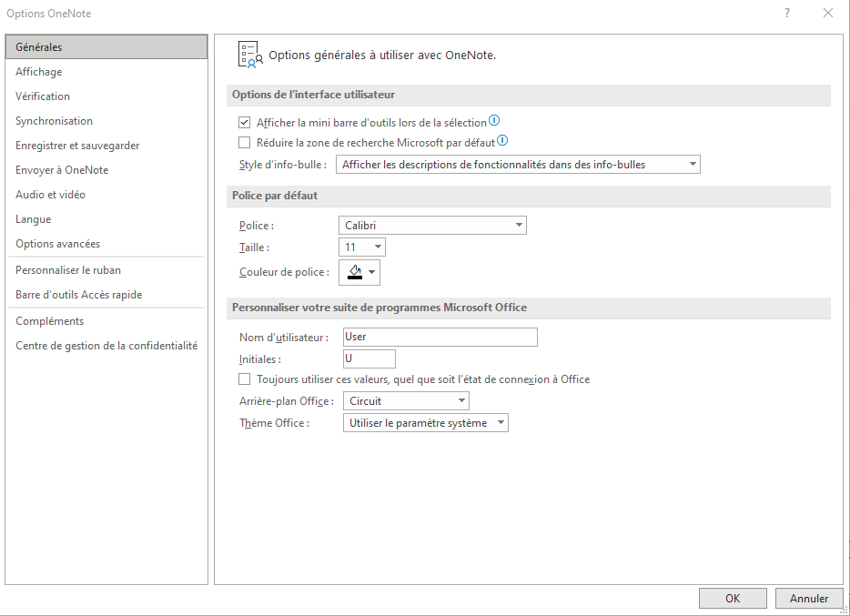Viewport: 850px width, 616px height.
Task: Open the Thème Office dropdown
Action: (426, 423)
